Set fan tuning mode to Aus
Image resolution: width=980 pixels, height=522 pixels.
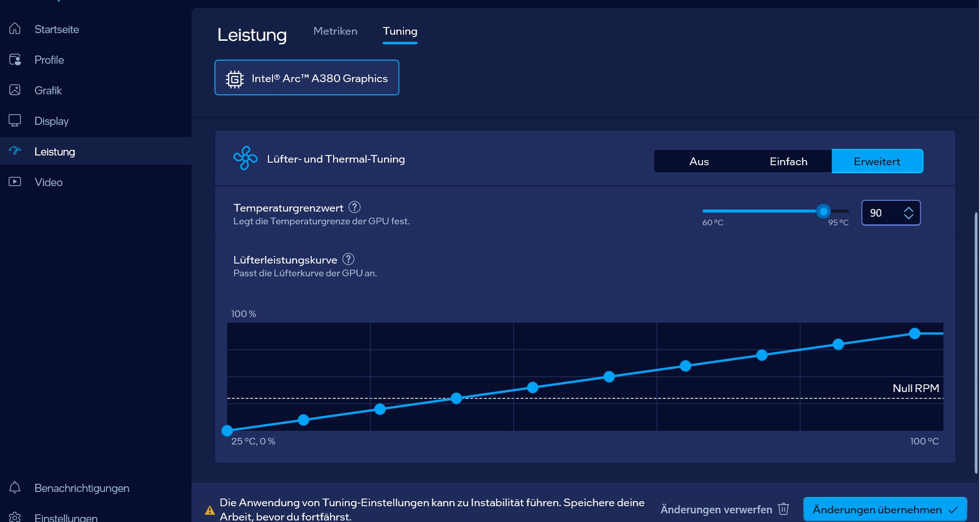[x=699, y=161]
